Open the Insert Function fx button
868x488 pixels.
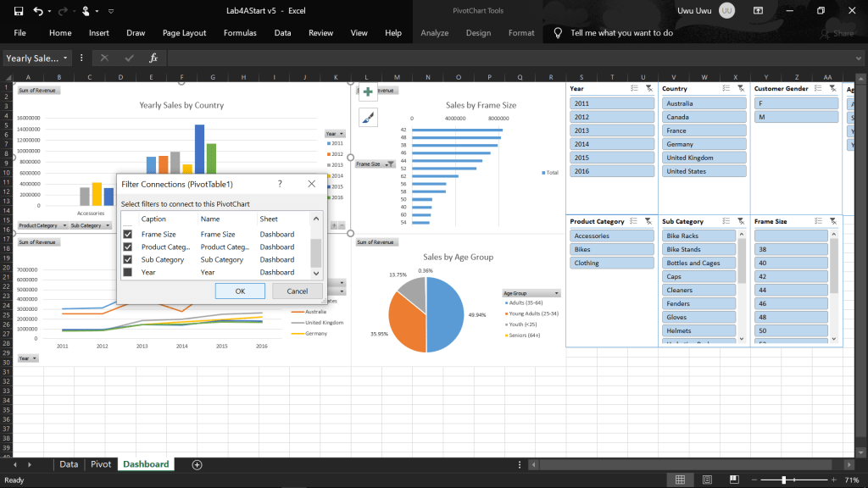(x=153, y=58)
